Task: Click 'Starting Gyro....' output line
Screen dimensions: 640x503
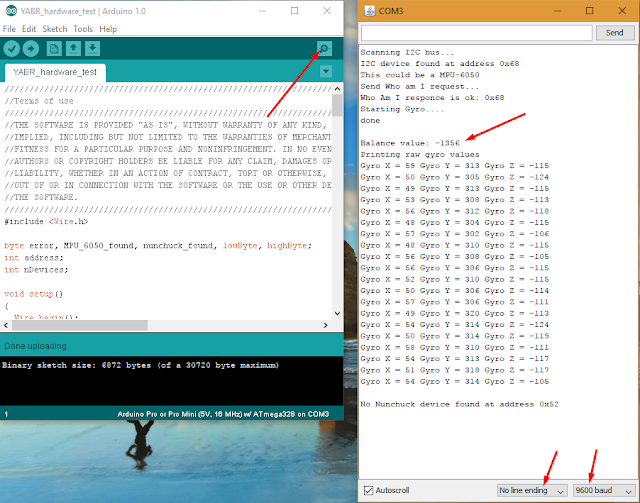Action: click(x=400, y=109)
